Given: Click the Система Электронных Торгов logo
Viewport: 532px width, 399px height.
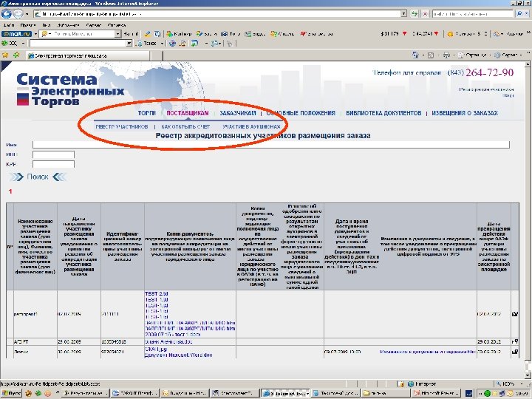Looking at the screenshot, I should (70, 89).
